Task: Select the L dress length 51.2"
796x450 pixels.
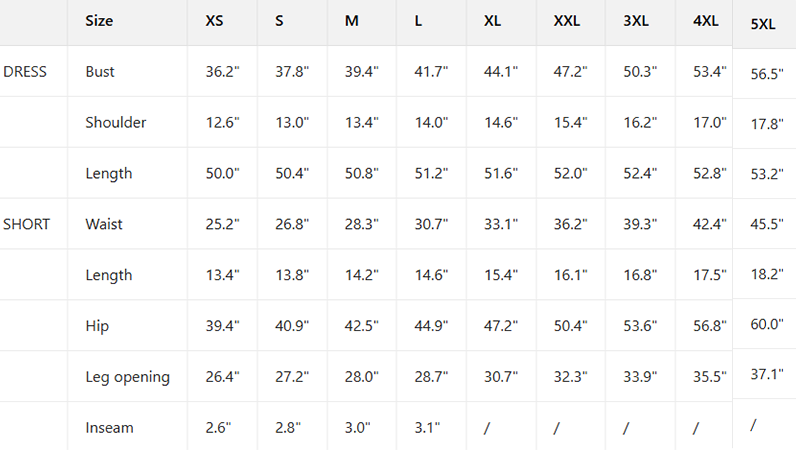Action: (431, 173)
